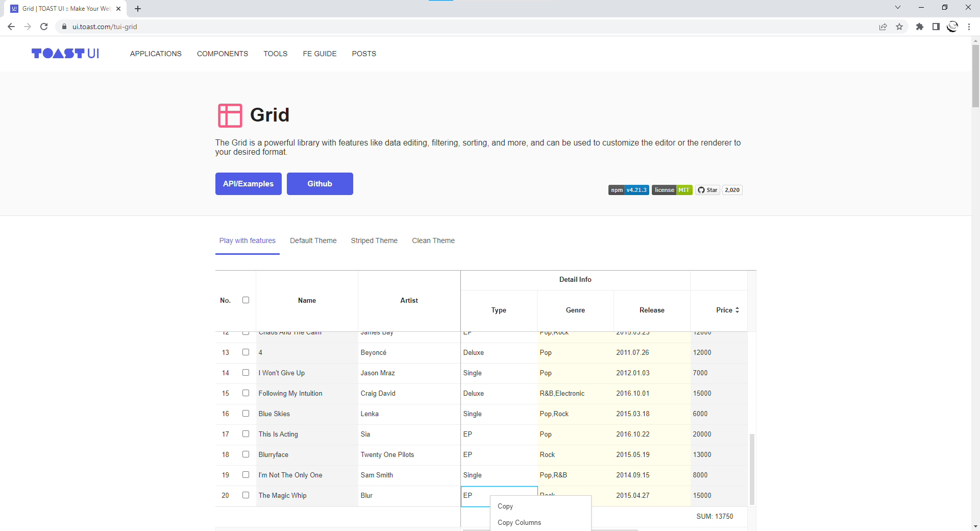Reload the current page
This screenshot has height=531, width=980.
(x=44, y=27)
